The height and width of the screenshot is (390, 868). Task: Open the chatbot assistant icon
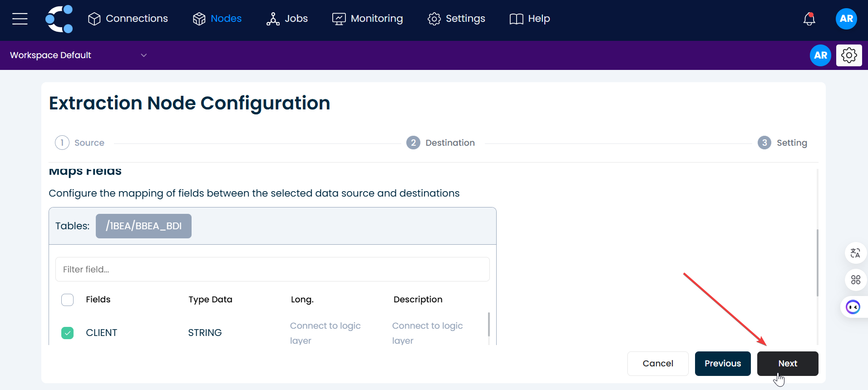tap(853, 307)
